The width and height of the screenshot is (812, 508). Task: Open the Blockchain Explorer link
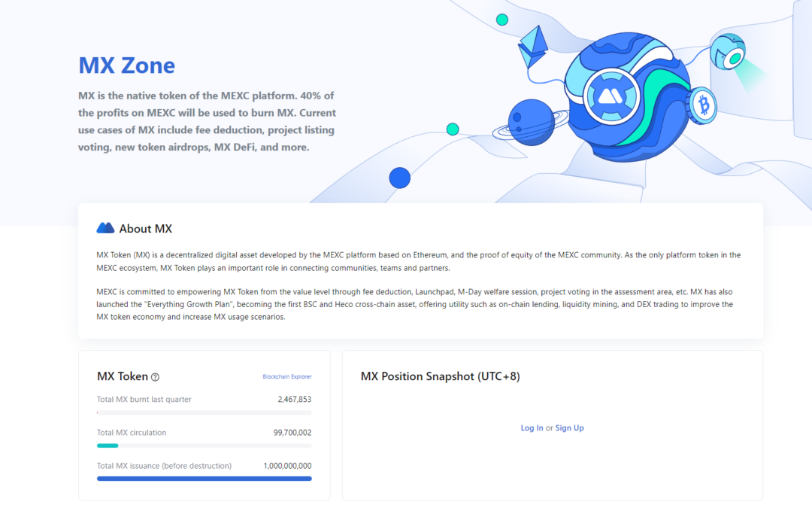click(287, 376)
